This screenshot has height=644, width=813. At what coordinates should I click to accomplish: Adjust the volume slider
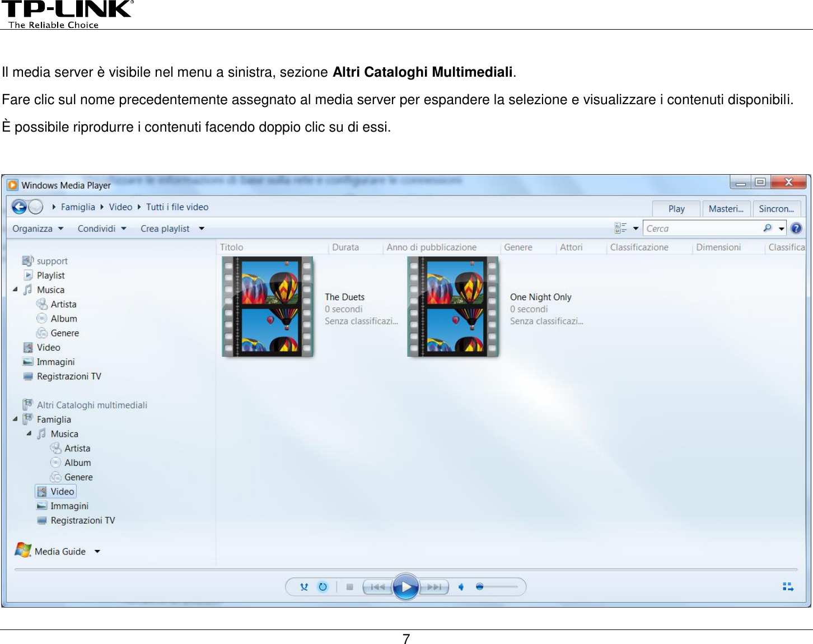point(497,587)
